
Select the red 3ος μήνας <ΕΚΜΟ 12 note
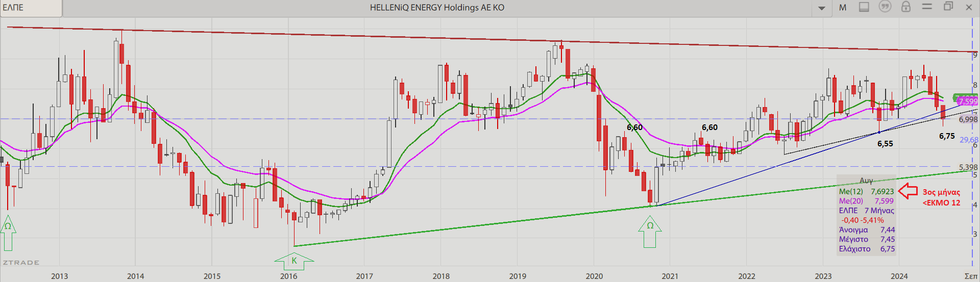coord(941,197)
